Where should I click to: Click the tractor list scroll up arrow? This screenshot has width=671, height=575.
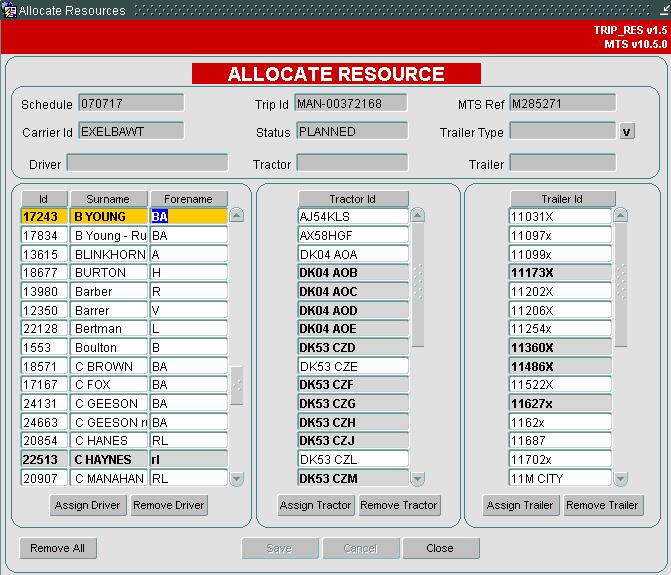click(x=418, y=216)
